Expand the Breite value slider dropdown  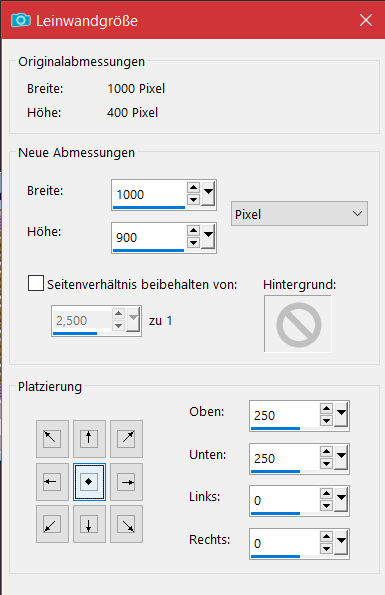(x=208, y=194)
